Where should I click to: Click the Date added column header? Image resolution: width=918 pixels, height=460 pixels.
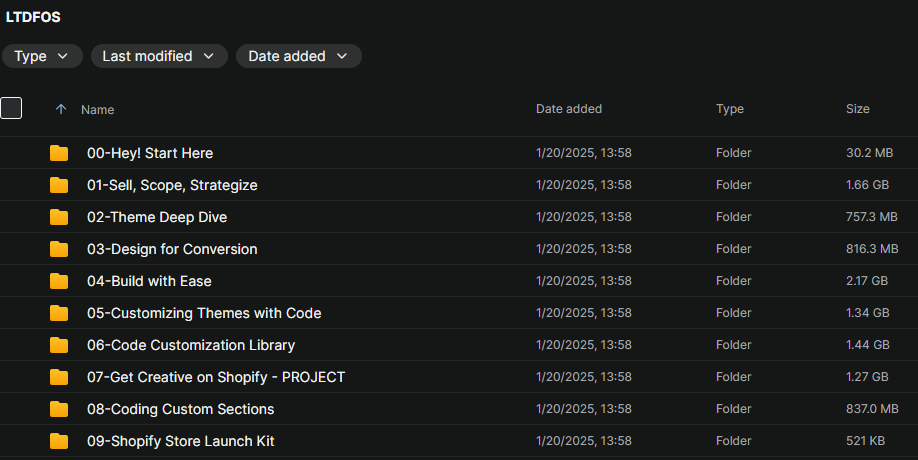click(x=569, y=108)
